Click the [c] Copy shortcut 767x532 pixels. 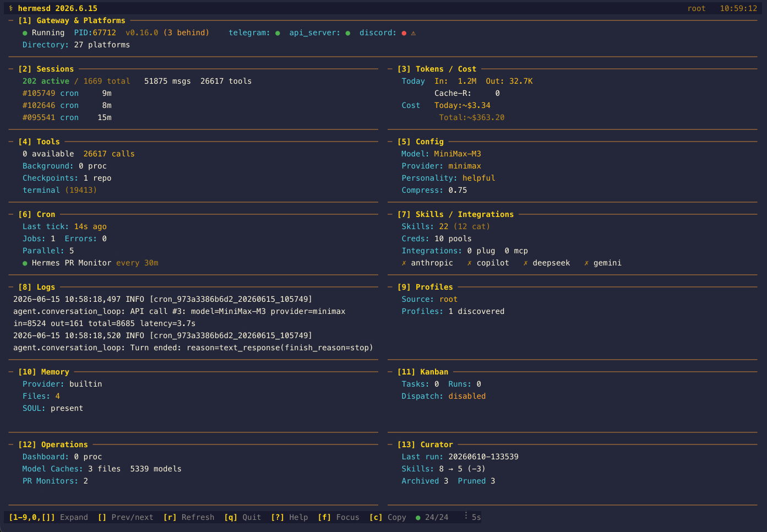click(x=388, y=517)
